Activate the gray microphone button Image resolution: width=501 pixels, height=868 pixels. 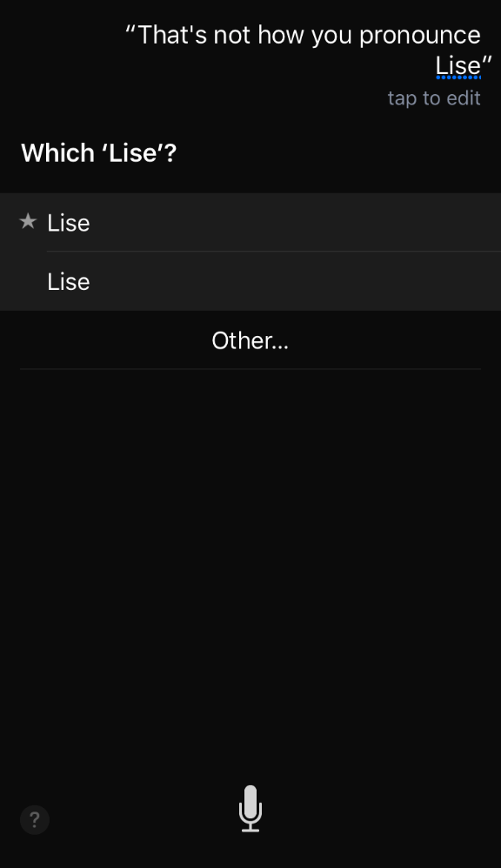tap(250, 808)
